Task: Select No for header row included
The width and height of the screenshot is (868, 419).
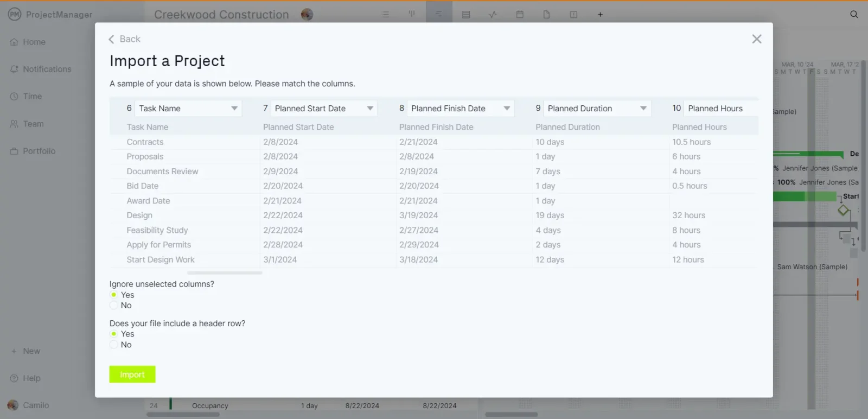Action: tap(114, 345)
